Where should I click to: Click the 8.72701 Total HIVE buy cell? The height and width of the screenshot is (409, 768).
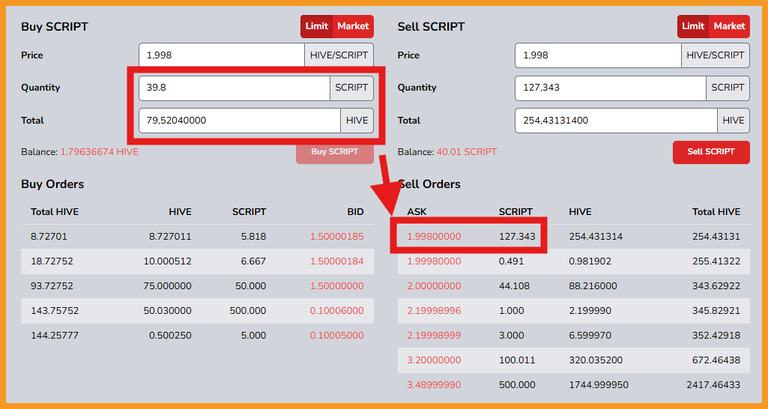click(49, 237)
